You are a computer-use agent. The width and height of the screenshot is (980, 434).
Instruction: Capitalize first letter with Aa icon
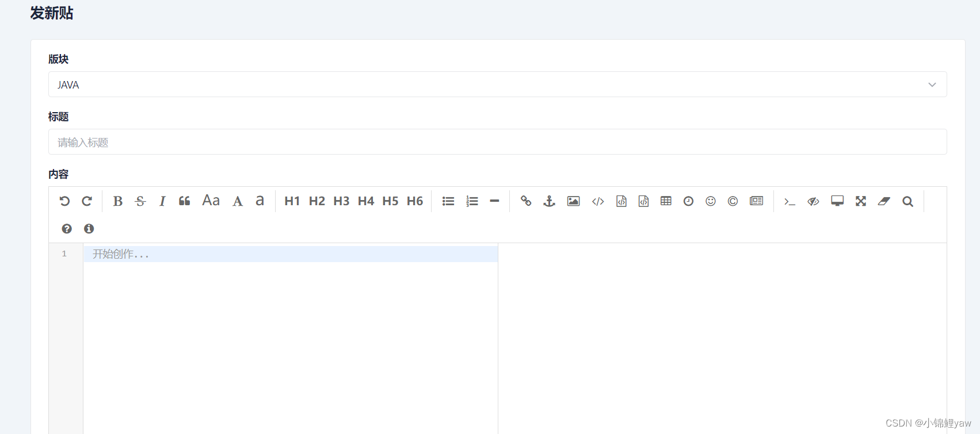(211, 201)
